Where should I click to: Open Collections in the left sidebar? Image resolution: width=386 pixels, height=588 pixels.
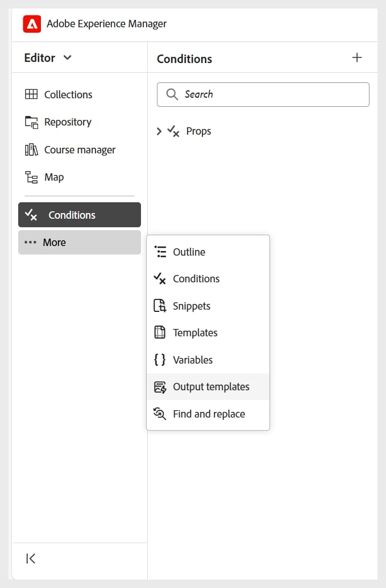click(68, 94)
